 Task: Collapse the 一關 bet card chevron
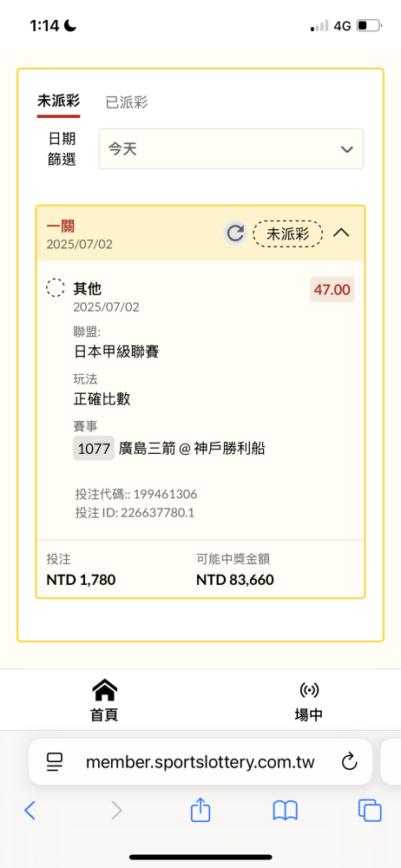pos(342,233)
